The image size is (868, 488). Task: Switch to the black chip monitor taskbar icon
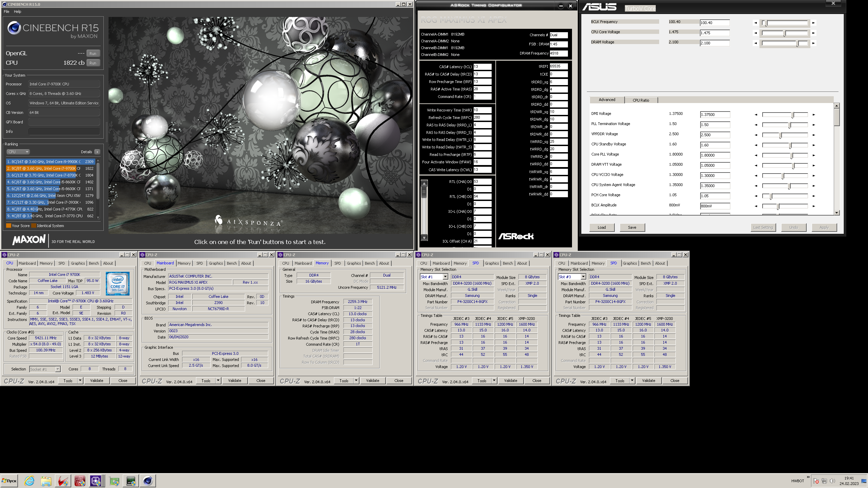[x=131, y=481]
